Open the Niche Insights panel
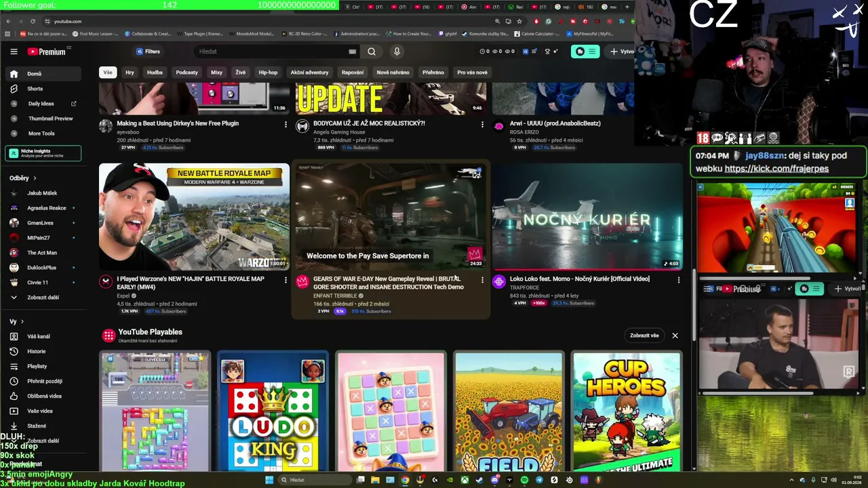The height and width of the screenshot is (488, 868). point(43,153)
